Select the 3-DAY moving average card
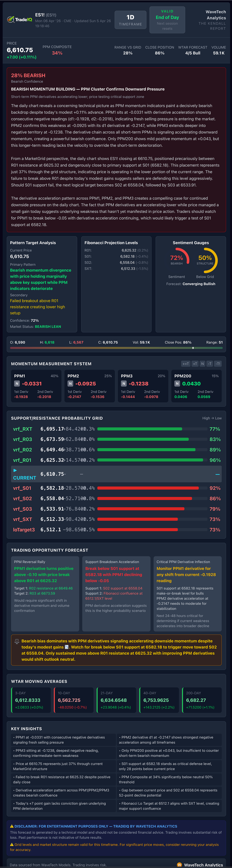This screenshot has width=232, height=868. point(31,700)
